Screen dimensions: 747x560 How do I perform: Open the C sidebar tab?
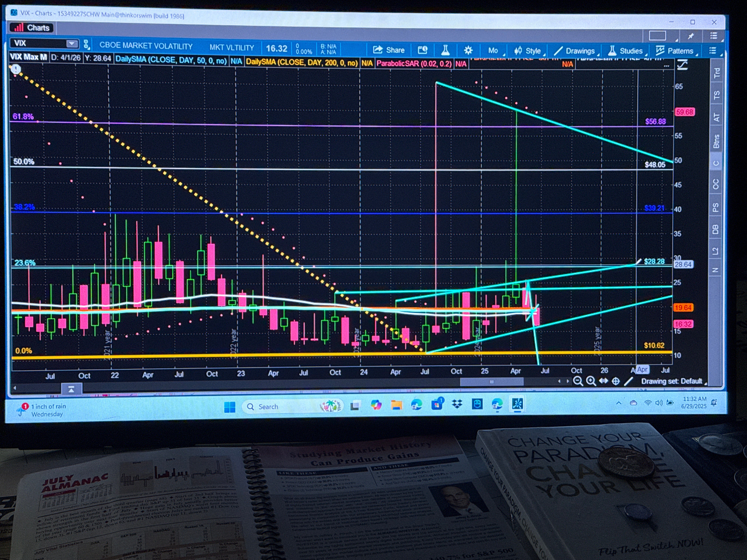(x=716, y=163)
